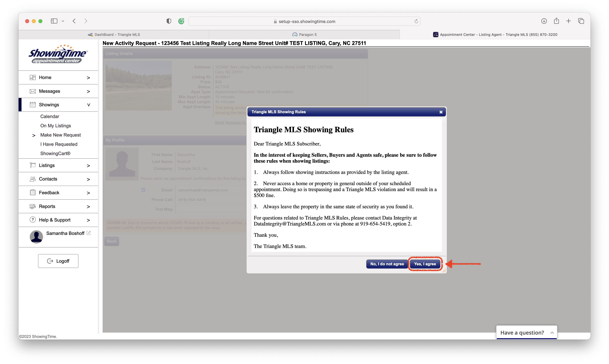Click the Listing ID value 2436641
Screen dimensions: 609x364
[x=223, y=77]
